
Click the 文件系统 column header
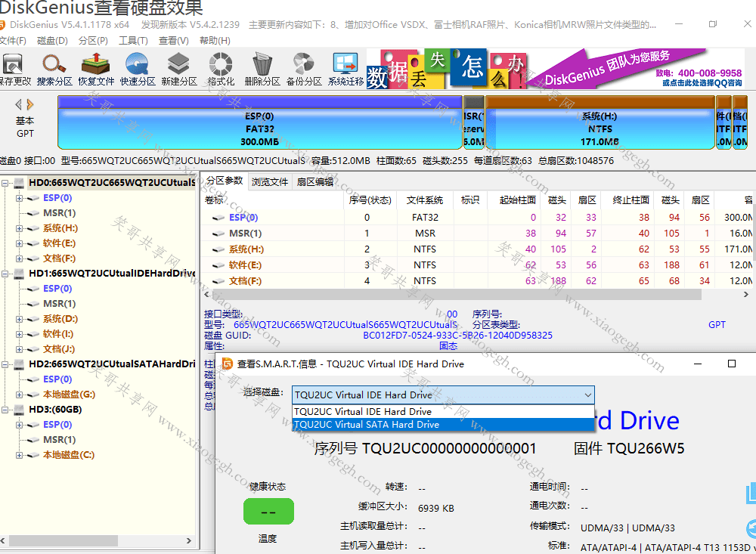click(425, 200)
